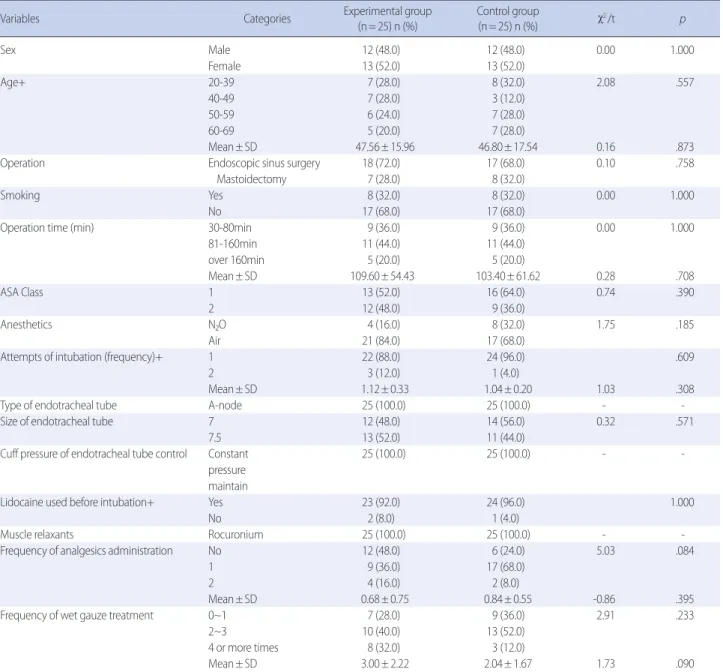This screenshot has width=723, height=672.
Task: Click the p value '.609'
Action: point(685,357)
